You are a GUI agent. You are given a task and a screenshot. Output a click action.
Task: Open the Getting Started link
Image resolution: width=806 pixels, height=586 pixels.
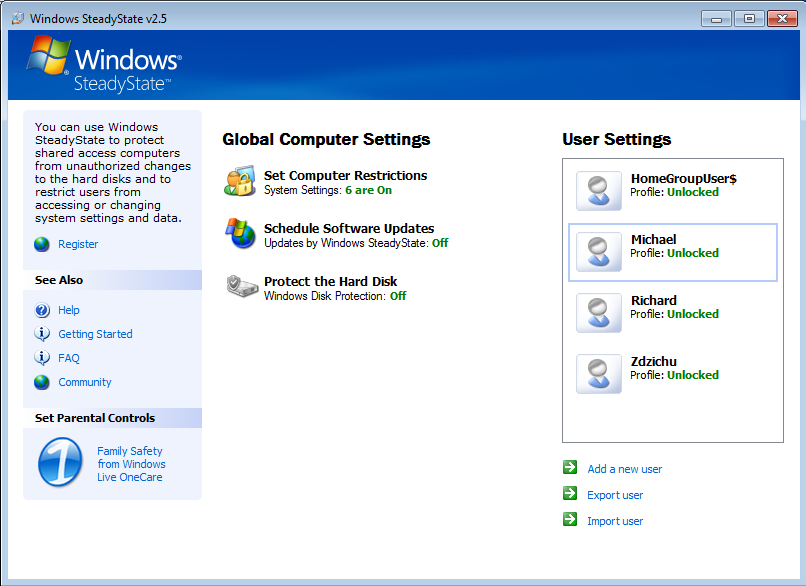pos(96,334)
